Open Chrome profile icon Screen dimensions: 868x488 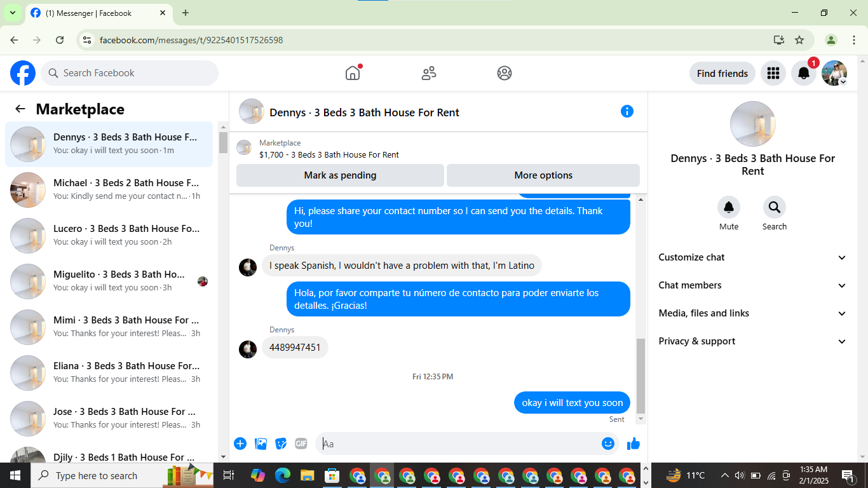[831, 40]
